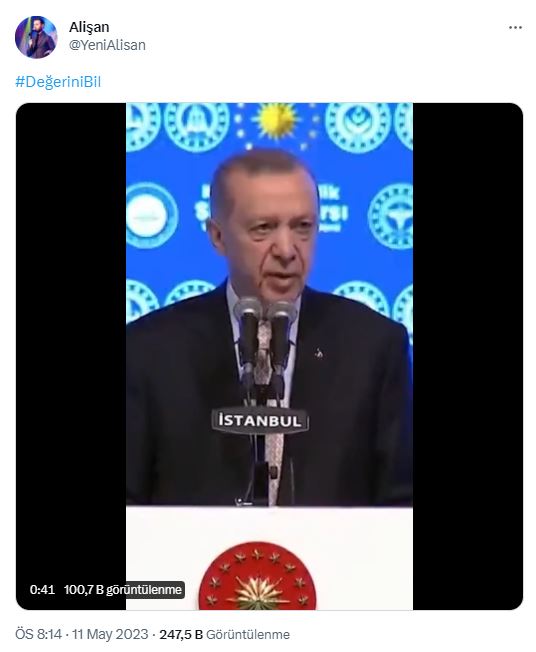This screenshot has height=652, width=536.
Task: Open the 11 May 2023 date link
Action: pos(110,634)
